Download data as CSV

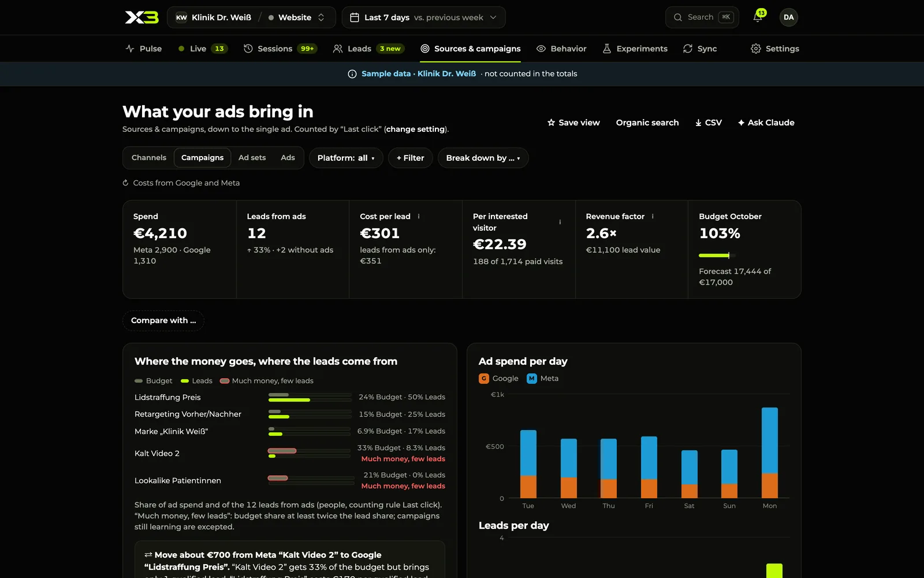pos(708,123)
